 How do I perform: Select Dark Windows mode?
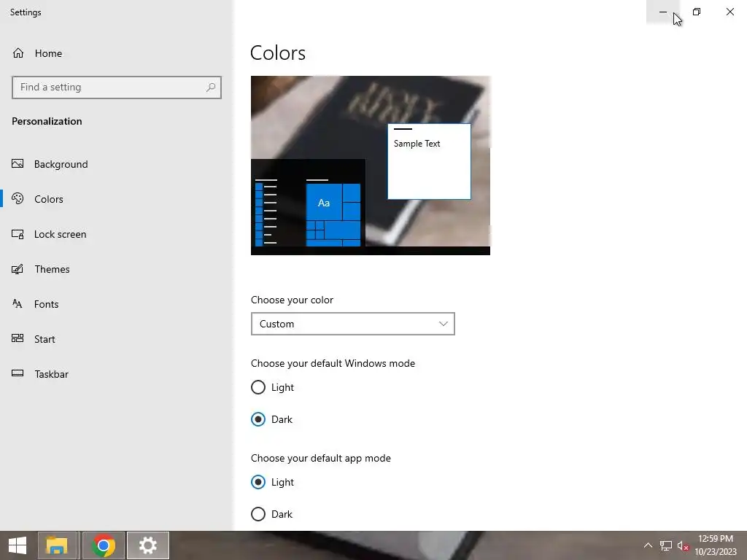click(258, 419)
